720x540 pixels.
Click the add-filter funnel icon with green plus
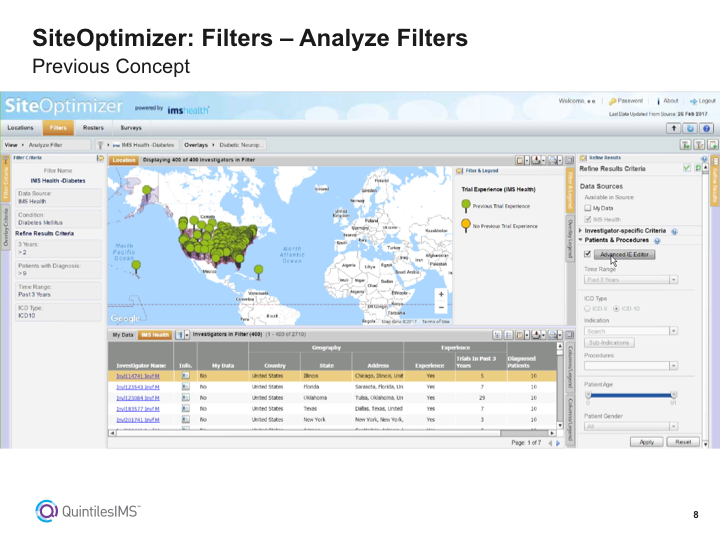[686, 145]
